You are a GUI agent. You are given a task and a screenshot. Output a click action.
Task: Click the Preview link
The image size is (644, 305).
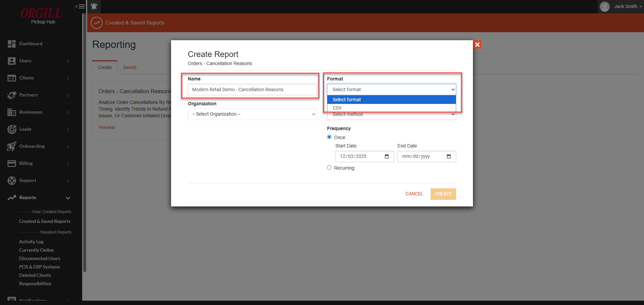107,127
